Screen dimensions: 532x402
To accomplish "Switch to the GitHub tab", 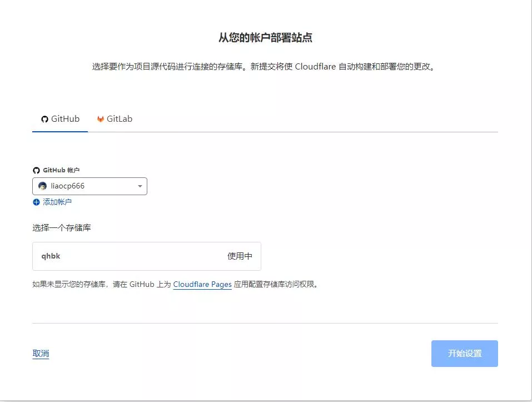I will (60, 119).
